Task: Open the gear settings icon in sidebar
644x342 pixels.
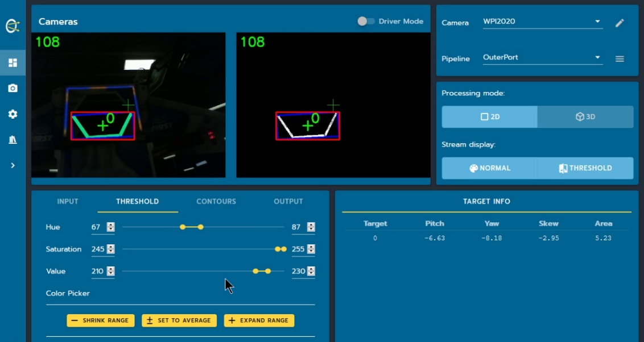Action: (x=13, y=114)
